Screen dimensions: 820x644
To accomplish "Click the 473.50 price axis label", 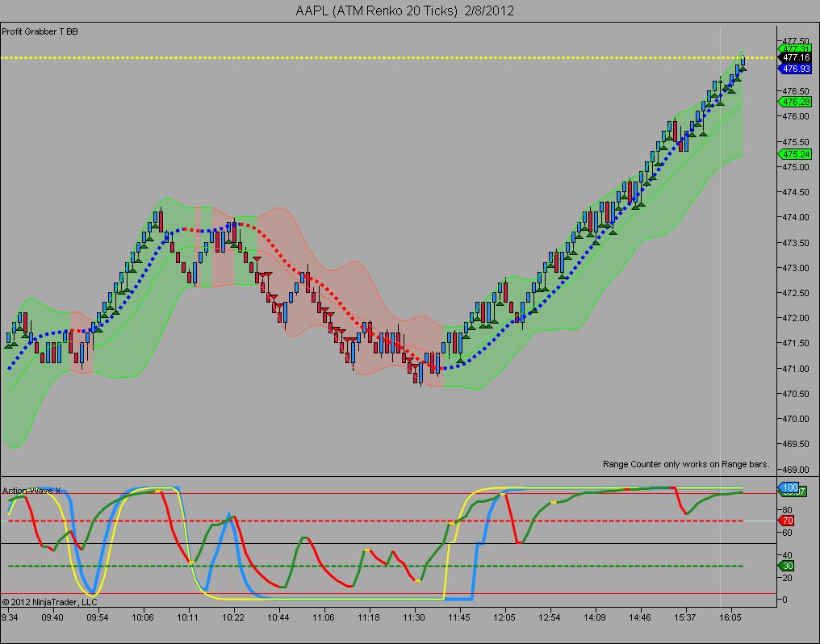I will coord(796,243).
